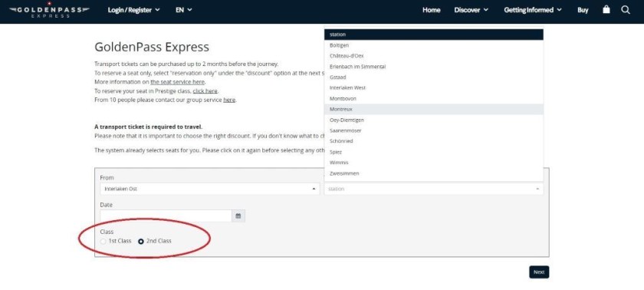Toggle the destination station combo box

tap(434, 189)
